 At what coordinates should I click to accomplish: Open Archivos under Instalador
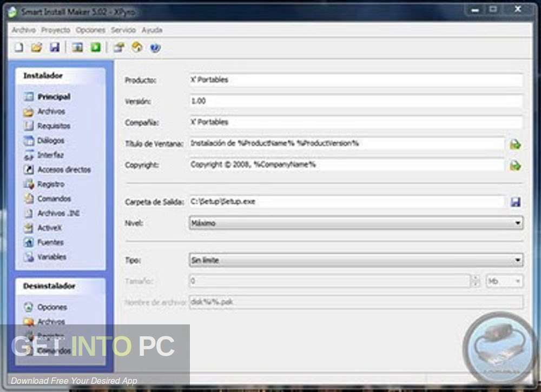coord(44,111)
